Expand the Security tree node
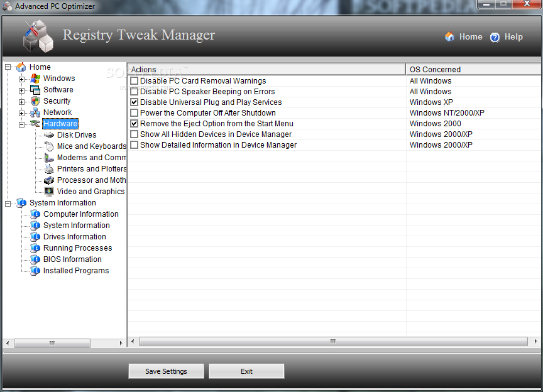The width and height of the screenshot is (543, 392). [21, 102]
